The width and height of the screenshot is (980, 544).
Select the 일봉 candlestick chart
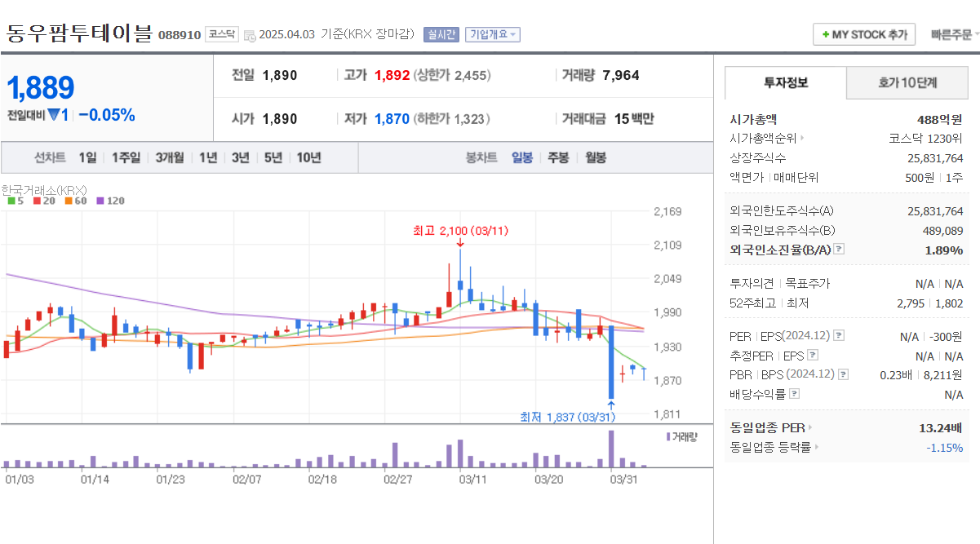click(522, 157)
